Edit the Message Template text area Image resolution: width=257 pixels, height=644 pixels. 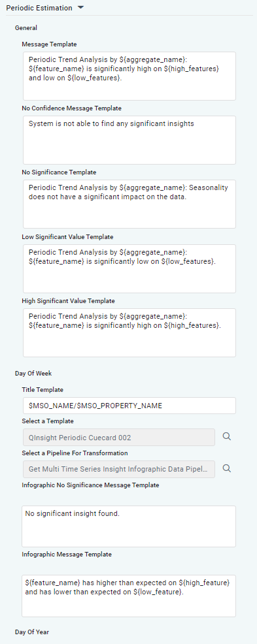click(129, 76)
